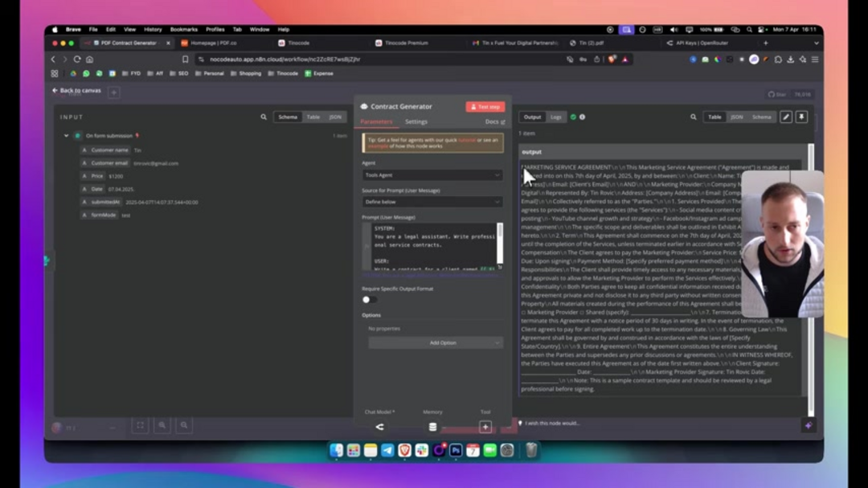
Task: Click the browser reload icon
Action: click(x=77, y=59)
